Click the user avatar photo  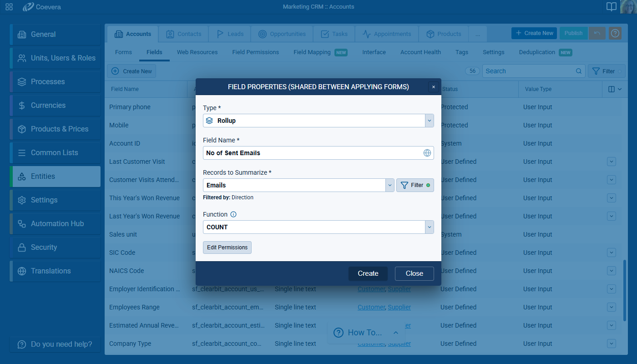(x=628, y=7)
